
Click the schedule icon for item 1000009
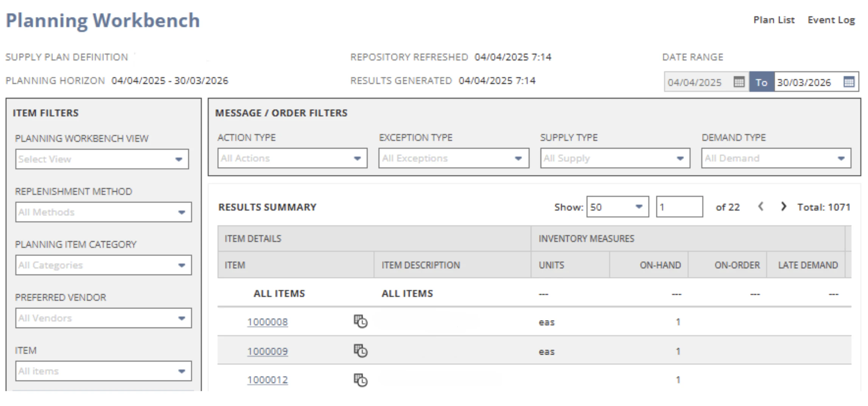[361, 351]
